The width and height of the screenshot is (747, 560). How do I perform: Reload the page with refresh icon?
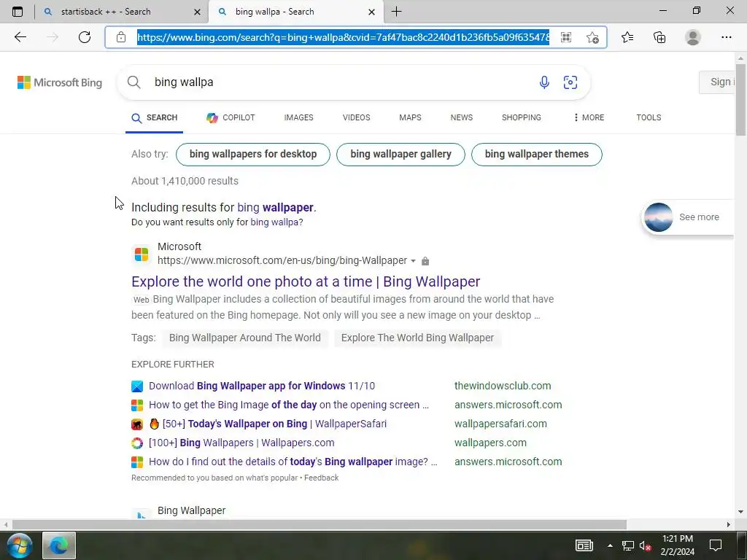coord(85,37)
